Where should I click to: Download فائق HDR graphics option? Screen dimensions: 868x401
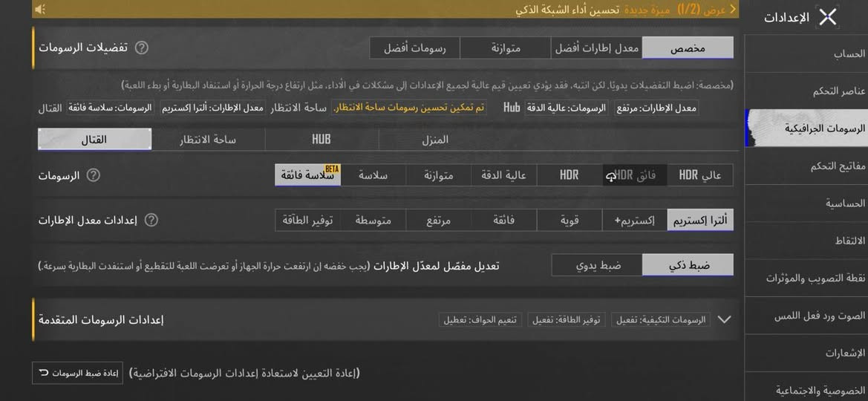(x=634, y=175)
